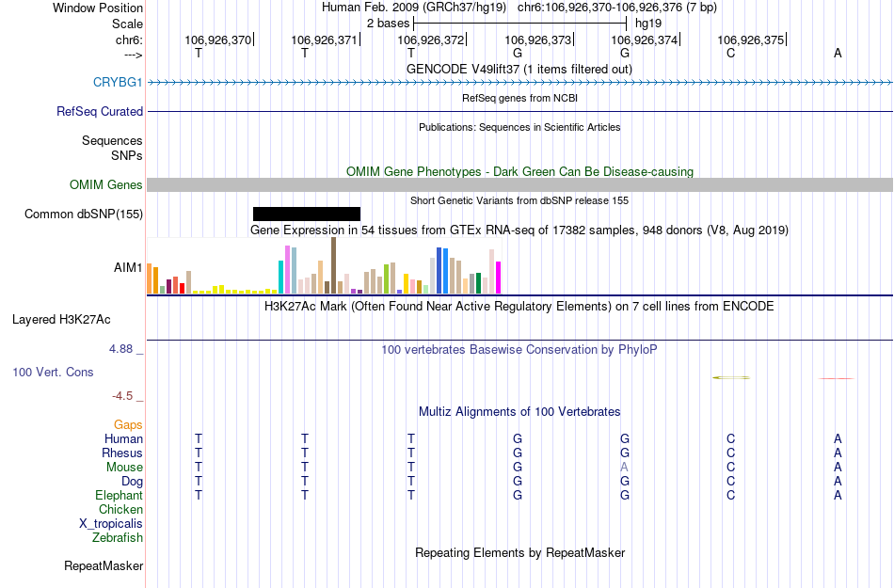This screenshot has width=894, height=588.
Task: Click the Scale track label
Action: coord(127,24)
